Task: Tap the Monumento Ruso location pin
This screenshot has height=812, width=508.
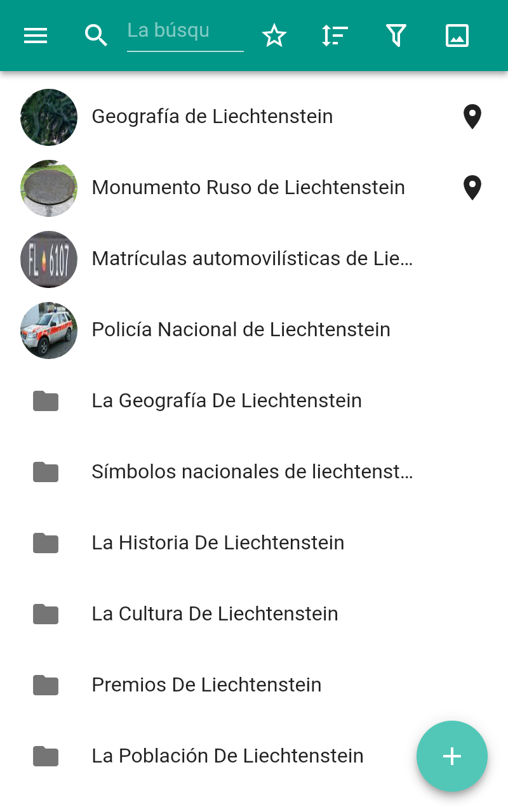Action: (x=472, y=188)
